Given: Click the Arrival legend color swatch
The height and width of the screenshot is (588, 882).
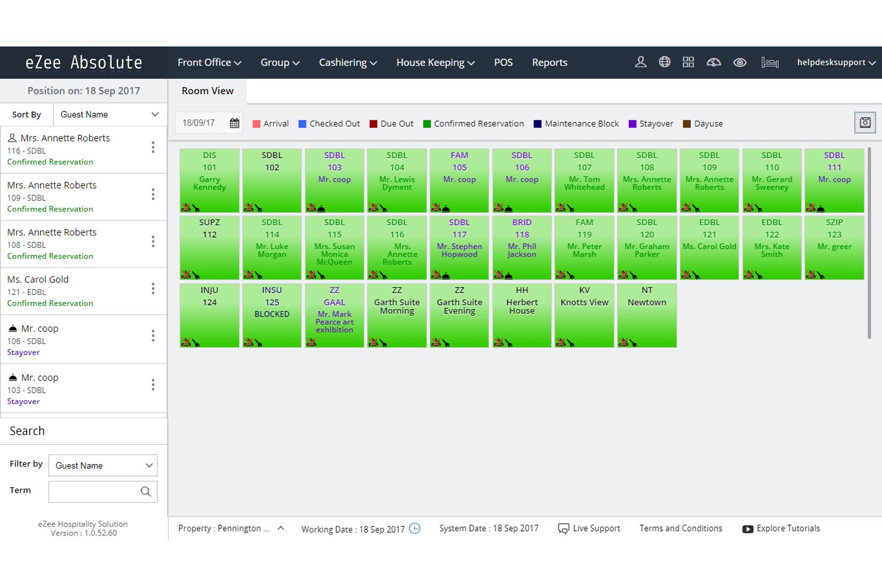Looking at the screenshot, I should [257, 124].
